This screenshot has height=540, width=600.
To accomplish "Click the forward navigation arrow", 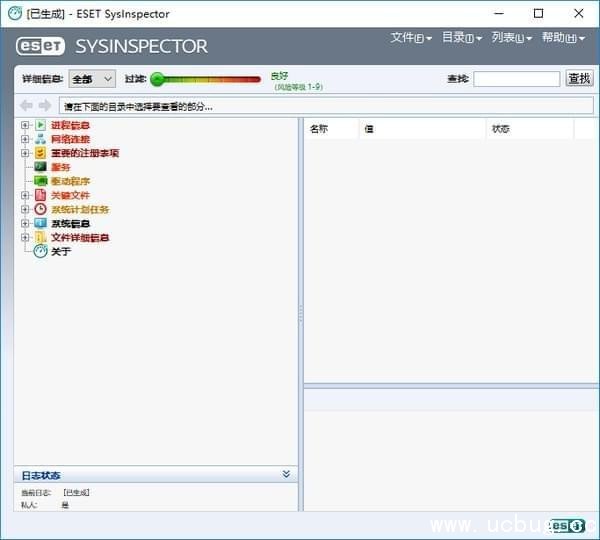I will pyautogui.click(x=44, y=105).
